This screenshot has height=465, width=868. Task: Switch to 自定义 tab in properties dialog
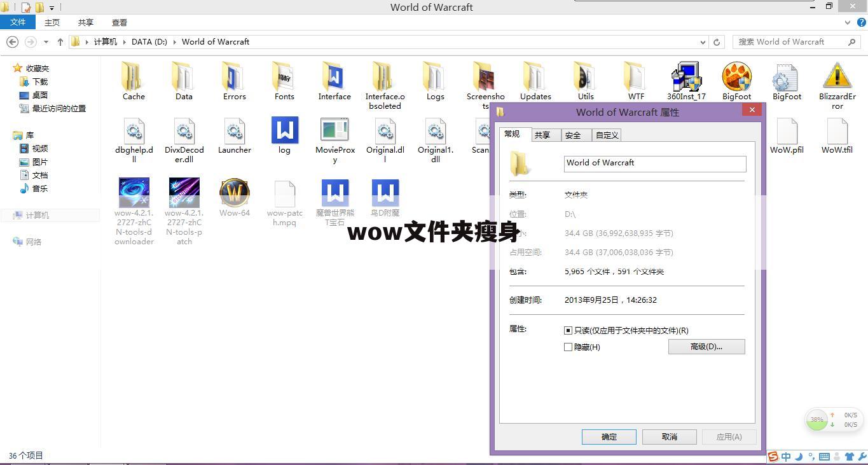point(607,135)
